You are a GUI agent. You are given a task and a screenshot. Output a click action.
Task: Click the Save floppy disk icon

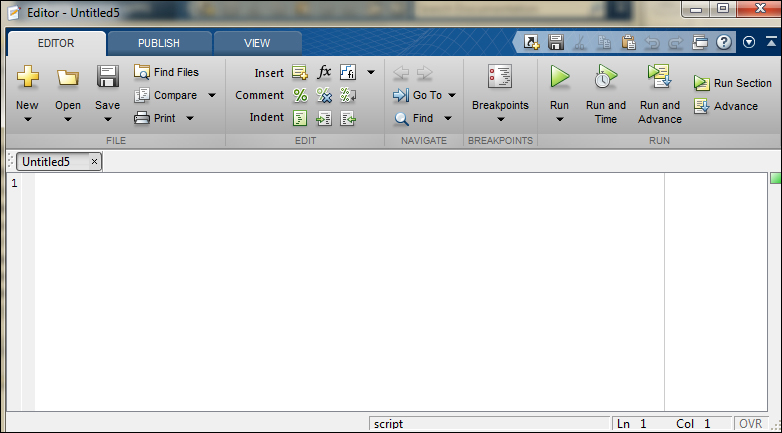click(107, 76)
